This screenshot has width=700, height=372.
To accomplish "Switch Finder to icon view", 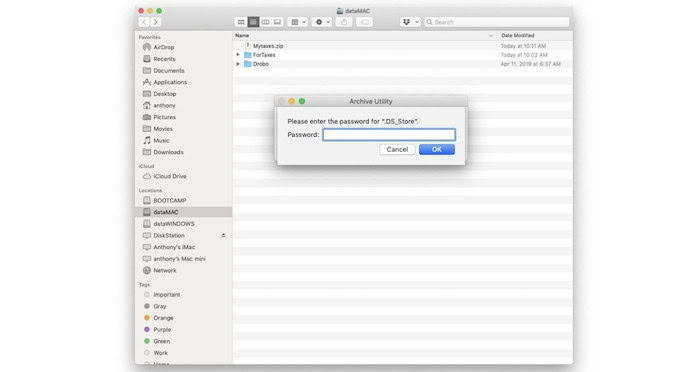I will coord(241,22).
